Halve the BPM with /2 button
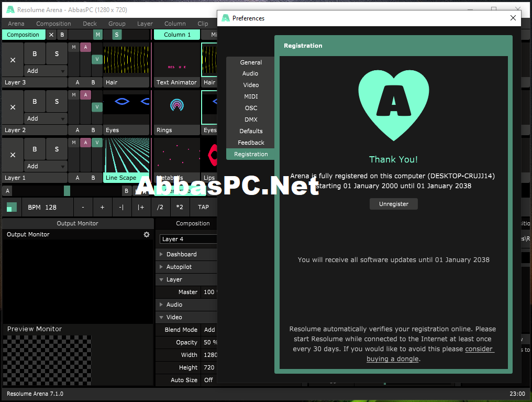 tap(160, 207)
